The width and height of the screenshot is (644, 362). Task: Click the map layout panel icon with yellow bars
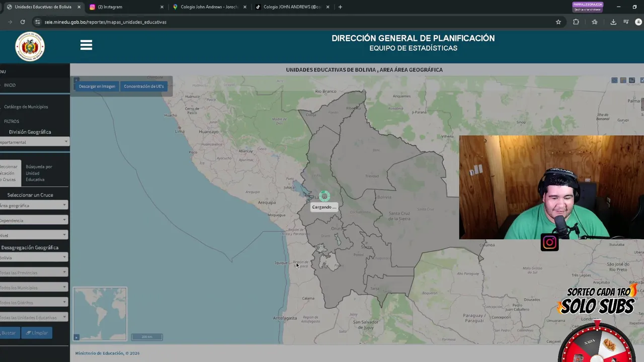(623, 80)
